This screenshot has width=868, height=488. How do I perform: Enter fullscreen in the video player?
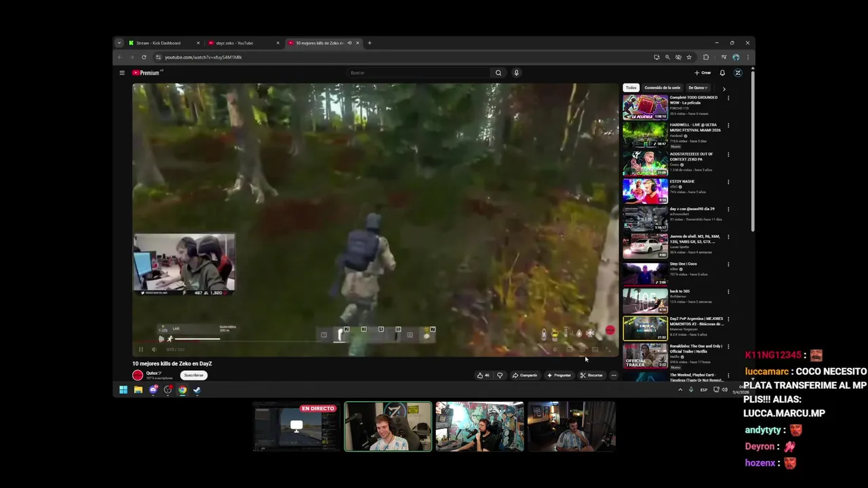point(608,350)
